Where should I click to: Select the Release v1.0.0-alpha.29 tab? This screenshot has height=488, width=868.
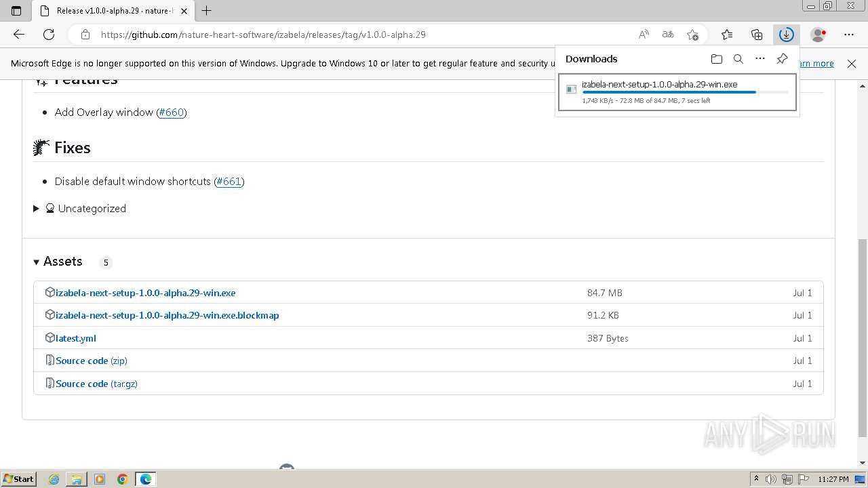[x=113, y=11]
